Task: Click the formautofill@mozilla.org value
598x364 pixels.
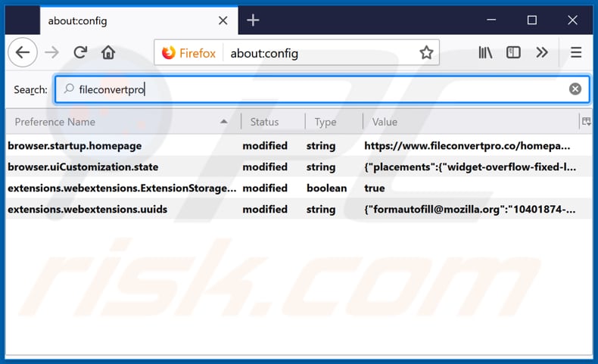Action: point(470,210)
